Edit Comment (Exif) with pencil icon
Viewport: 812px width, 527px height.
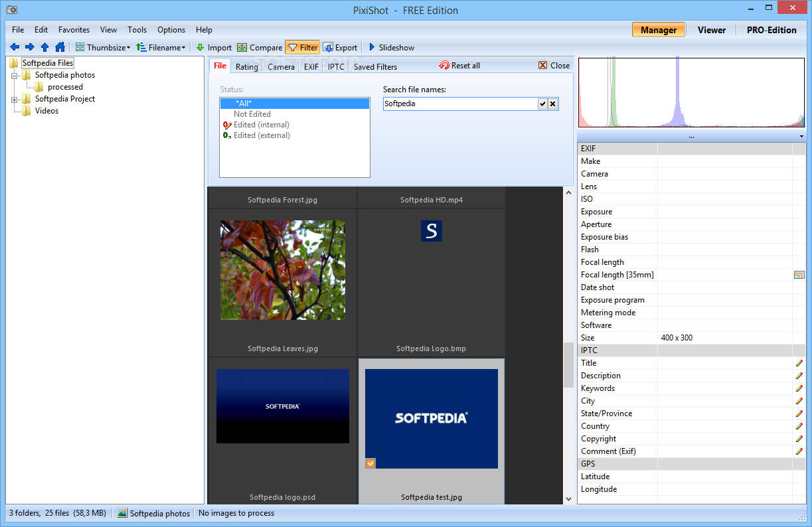coord(799,451)
